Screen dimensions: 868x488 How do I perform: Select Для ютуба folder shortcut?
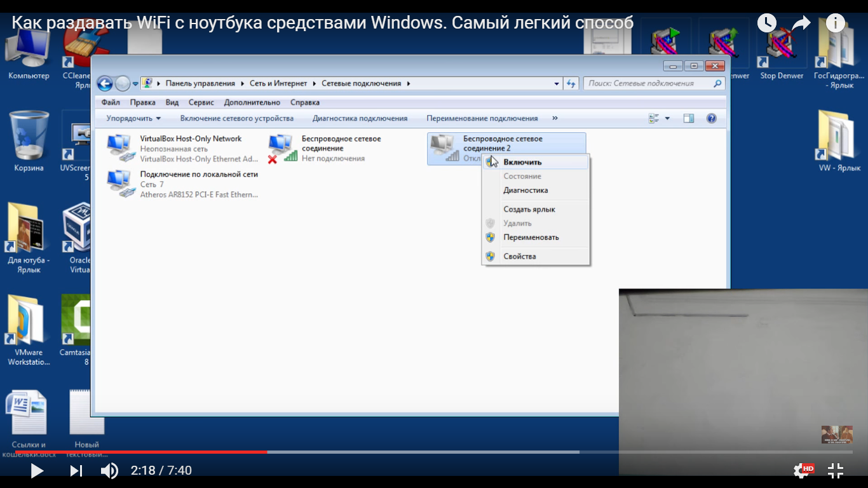click(x=29, y=238)
